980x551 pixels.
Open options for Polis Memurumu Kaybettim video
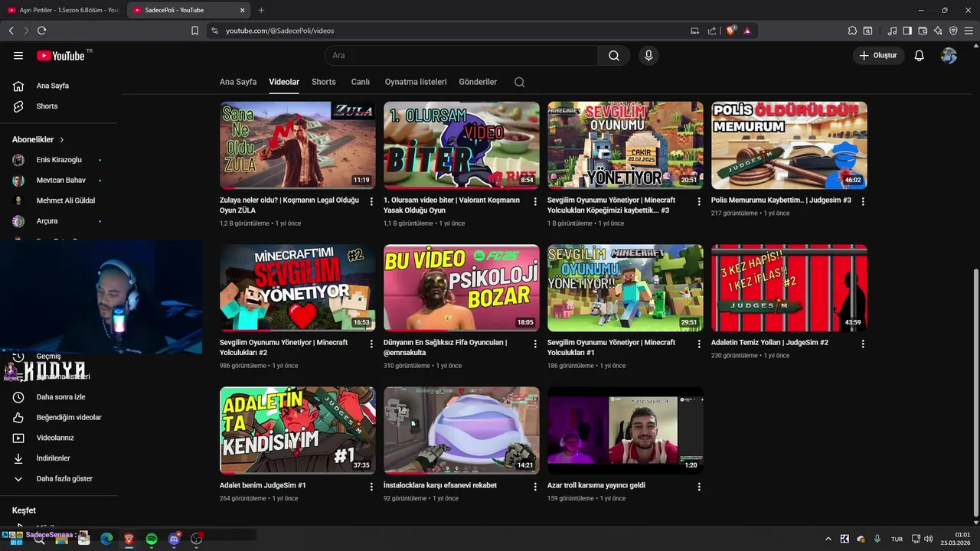pyautogui.click(x=863, y=201)
